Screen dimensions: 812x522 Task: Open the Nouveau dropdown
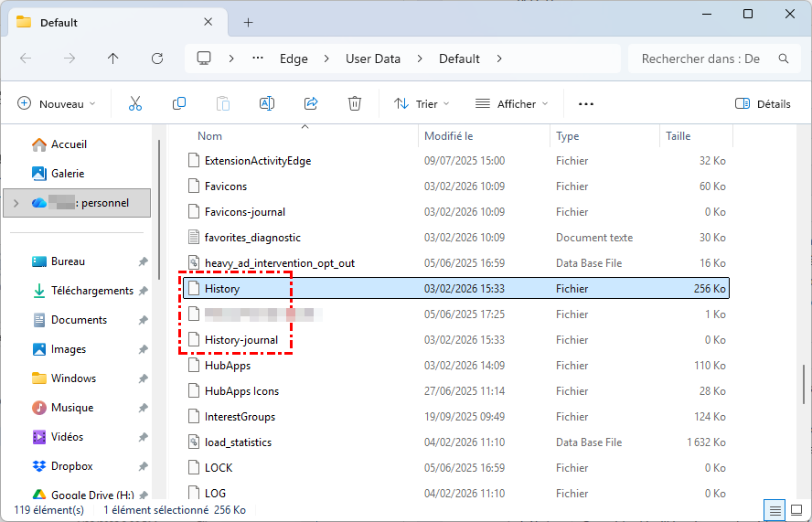[57, 103]
